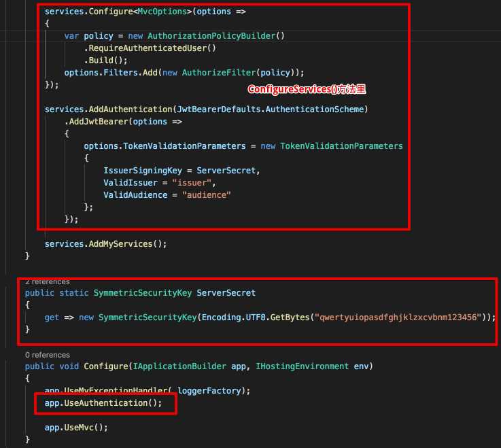Click 'loggerFactory' argument in exception handler line
This screenshot has height=448, width=501.
(x=209, y=391)
